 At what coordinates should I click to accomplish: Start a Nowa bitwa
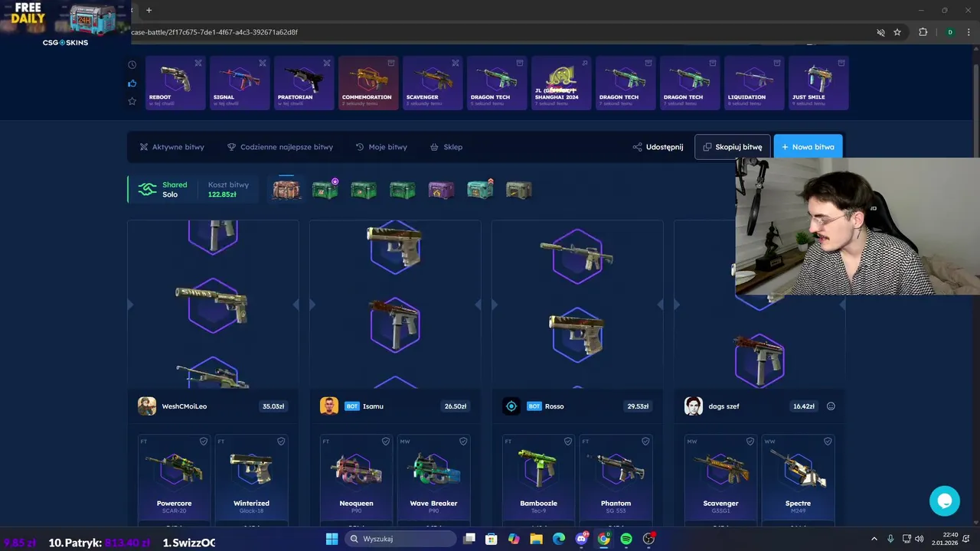pyautogui.click(x=808, y=147)
